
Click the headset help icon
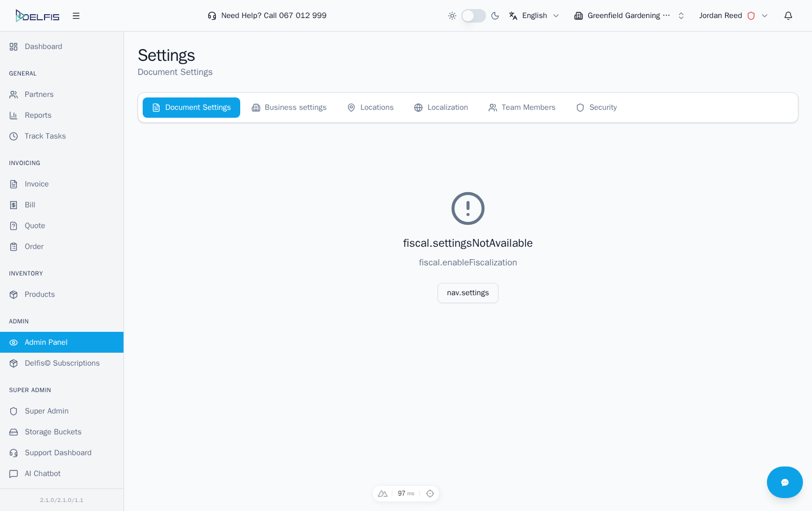pyautogui.click(x=212, y=16)
